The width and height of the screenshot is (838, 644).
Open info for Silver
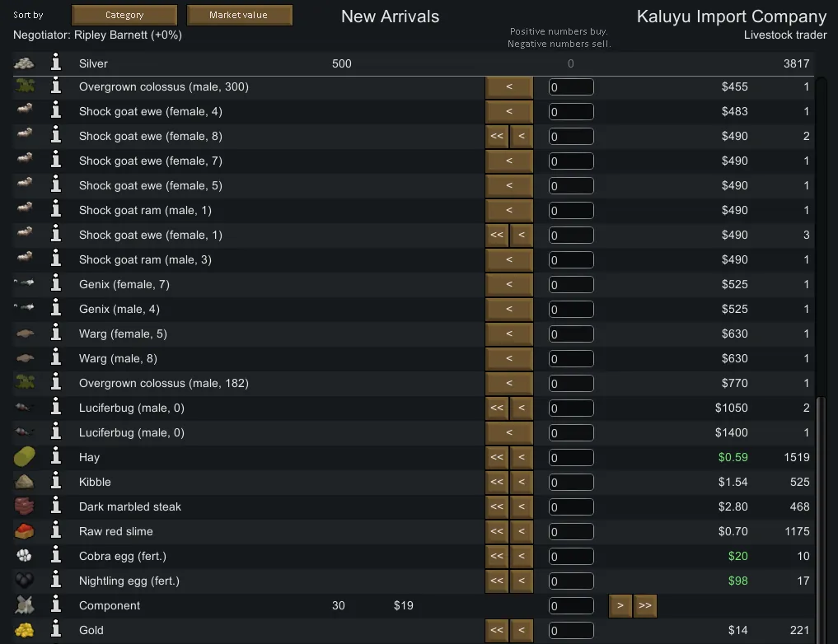(x=56, y=63)
